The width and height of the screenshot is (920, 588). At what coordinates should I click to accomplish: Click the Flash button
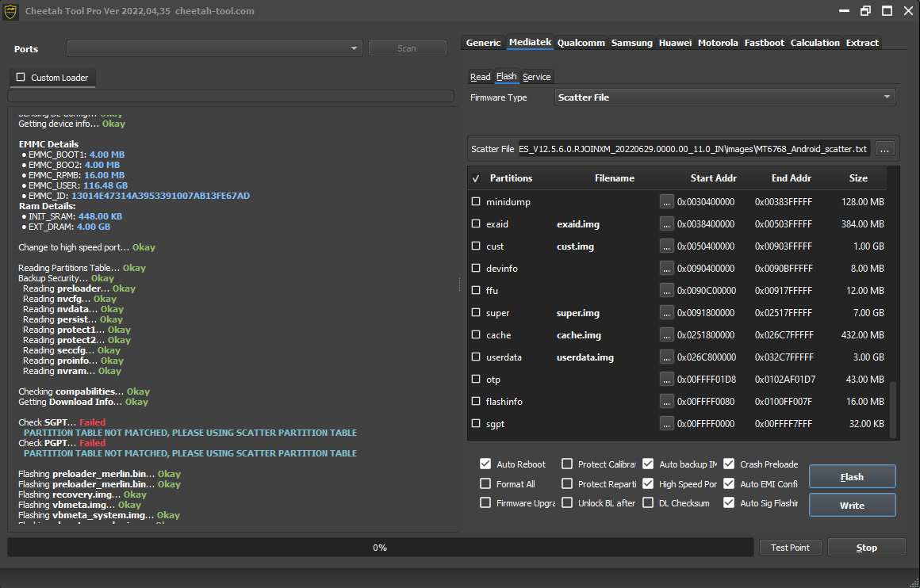point(852,476)
